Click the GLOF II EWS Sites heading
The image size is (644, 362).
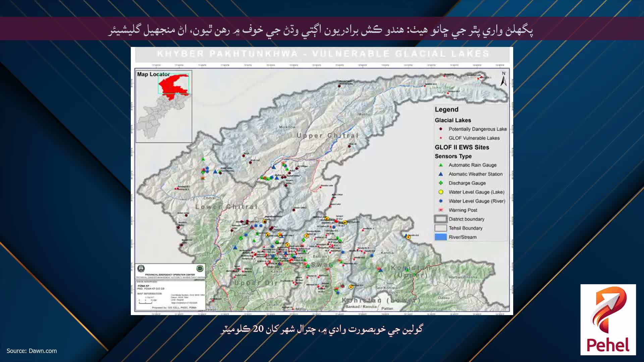462,147
